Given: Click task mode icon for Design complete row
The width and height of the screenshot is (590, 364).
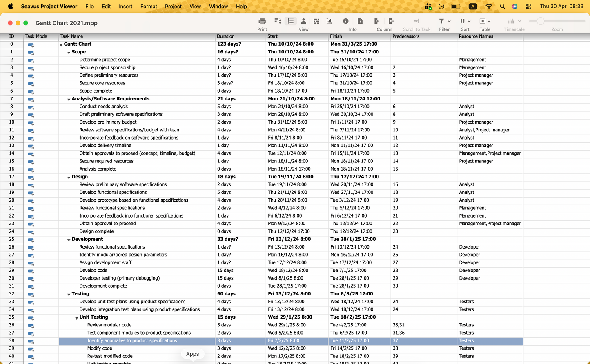Looking at the screenshot, I should [31, 232].
